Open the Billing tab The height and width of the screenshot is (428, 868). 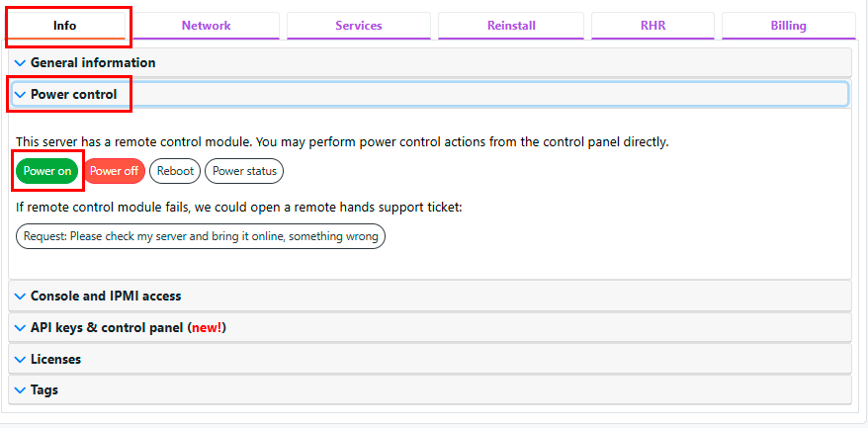point(788,26)
